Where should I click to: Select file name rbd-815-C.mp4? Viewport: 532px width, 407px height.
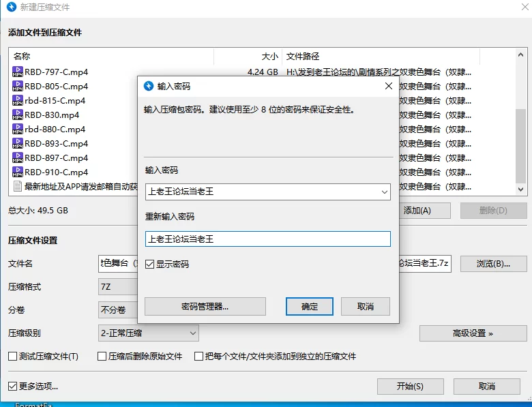(55, 101)
